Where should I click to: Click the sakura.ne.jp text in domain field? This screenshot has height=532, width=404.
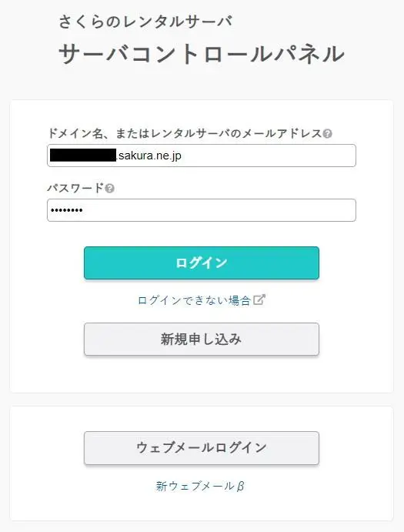coord(150,156)
